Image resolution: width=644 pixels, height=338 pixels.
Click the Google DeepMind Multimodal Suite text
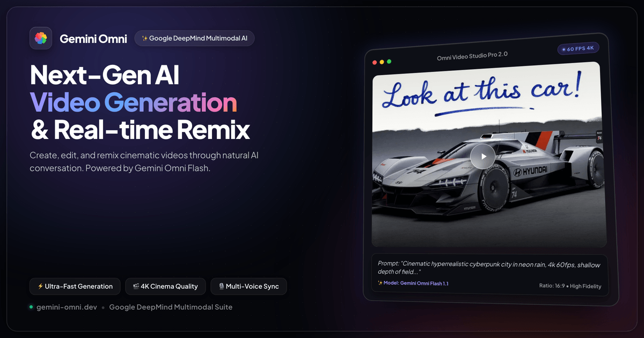tap(171, 307)
